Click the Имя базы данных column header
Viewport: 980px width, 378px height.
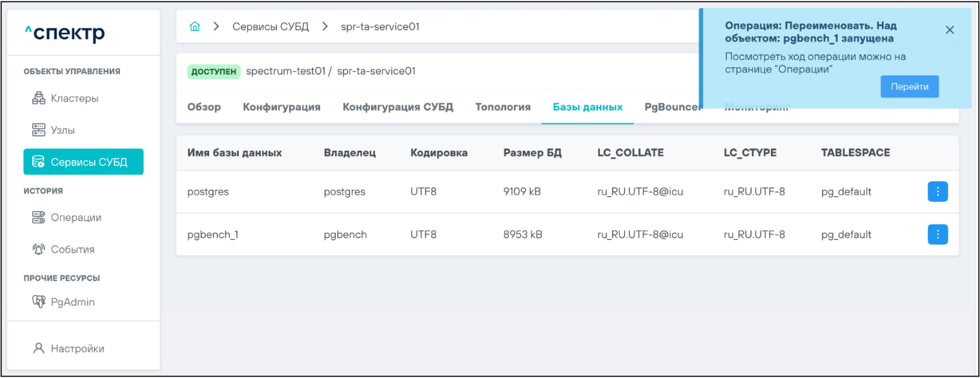coord(234,153)
